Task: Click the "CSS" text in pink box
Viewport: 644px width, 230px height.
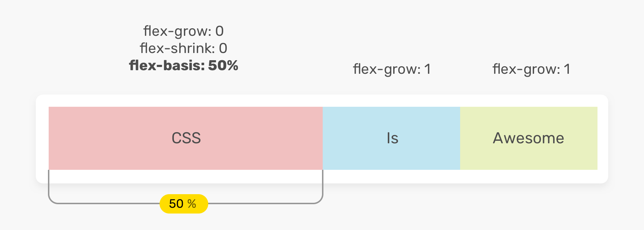Action: tap(186, 138)
